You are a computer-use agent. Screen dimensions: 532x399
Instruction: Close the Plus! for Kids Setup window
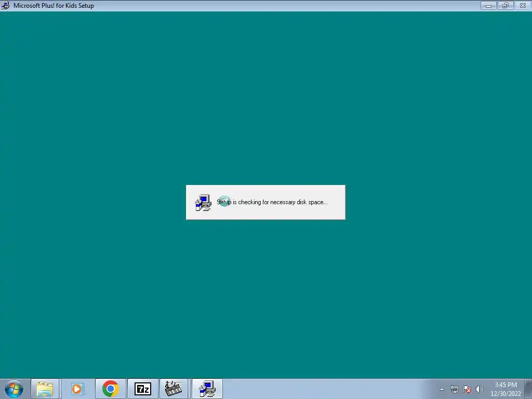point(523,5)
